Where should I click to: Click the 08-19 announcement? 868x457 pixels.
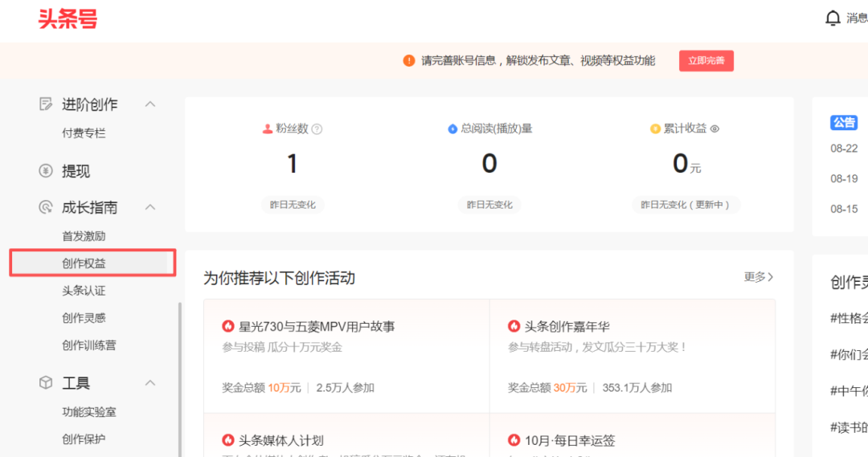tap(844, 179)
